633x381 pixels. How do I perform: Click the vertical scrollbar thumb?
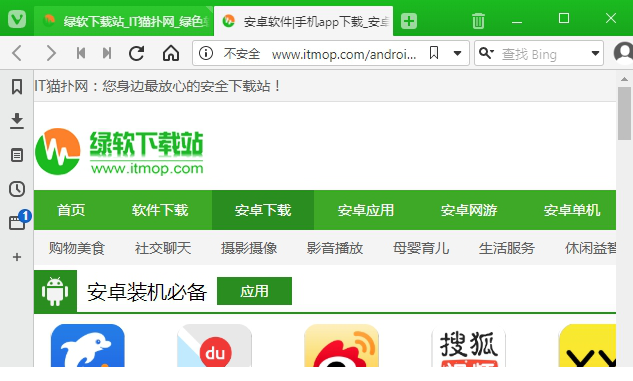[x=625, y=113]
